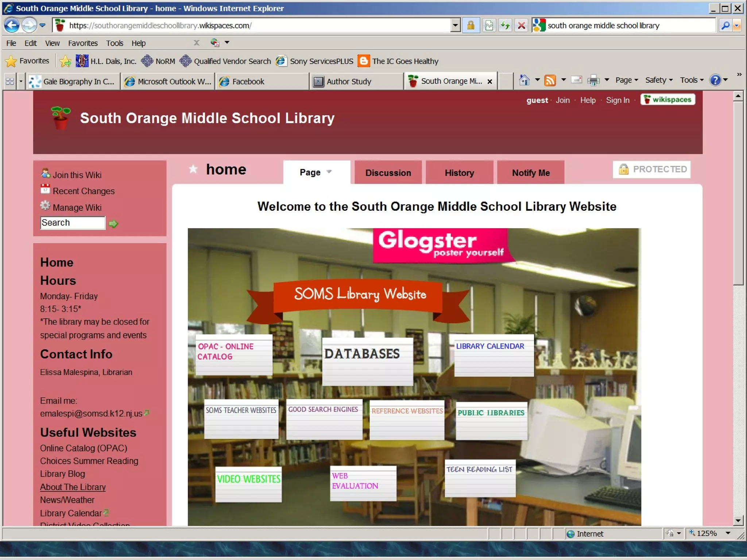Toggle the favorite star beside home title
747x560 pixels.
click(x=193, y=169)
